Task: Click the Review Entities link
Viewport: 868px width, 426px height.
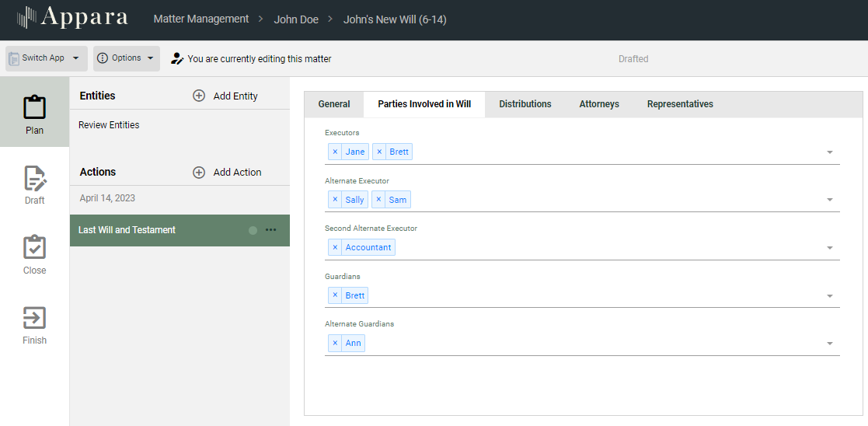Action: (x=109, y=125)
